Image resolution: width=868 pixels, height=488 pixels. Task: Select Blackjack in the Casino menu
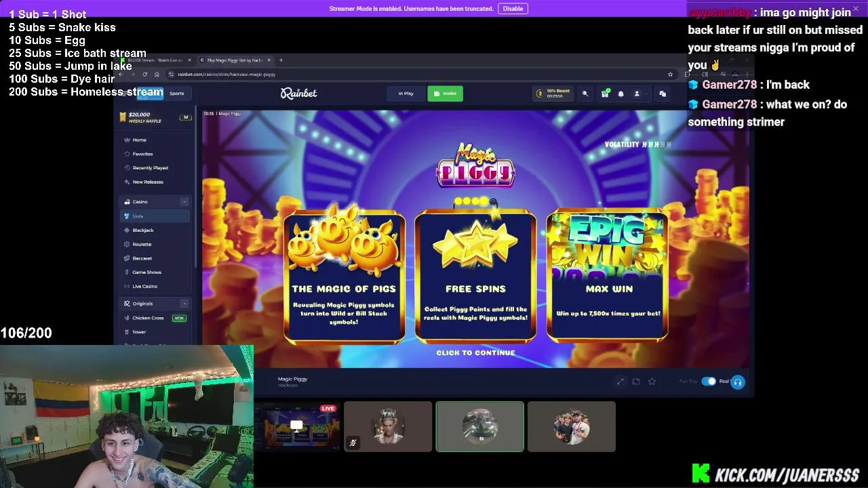pyautogui.click(x=155, y=230)
